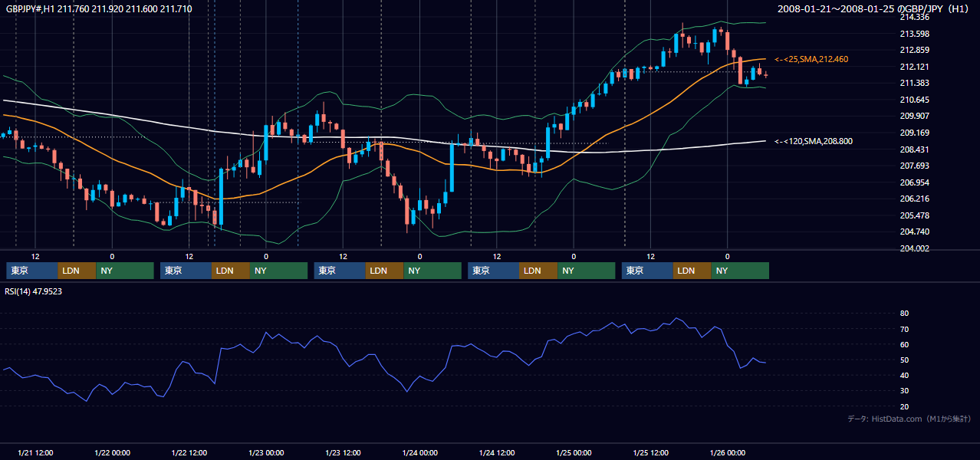
Task: Click the 209.169 price axis label
Action: pyautogui.click(x=914, y=133)
